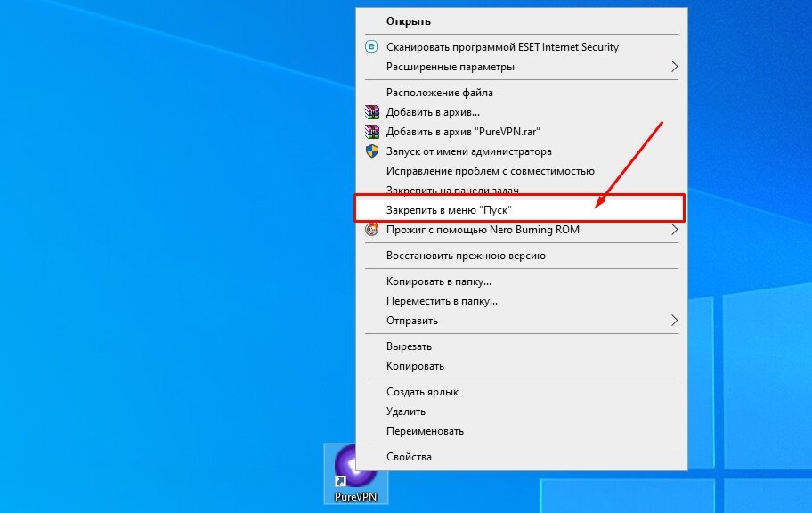Click WinRAR icon beside 'Добавить в архив...'
Viewport: 812px width, 513px height.
(x=372, y=112)
